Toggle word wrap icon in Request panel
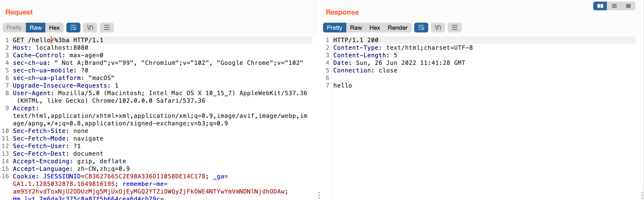The width and height of the screenshot is (644, 200). coord(73,28)
